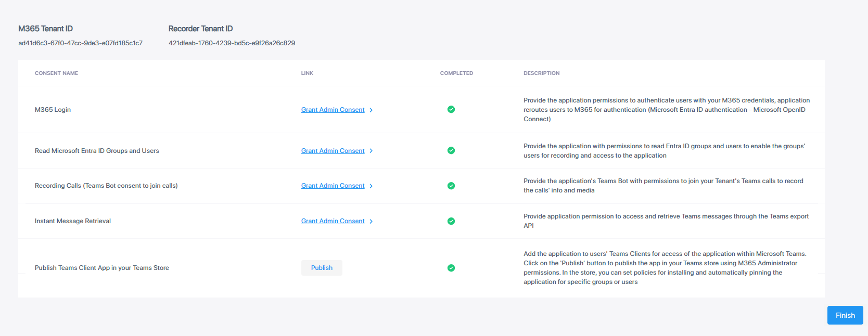The height and width of the screenshot is (336, 868).
Task: Click completed checkmark for Instant Message Retrieval
Action: [x=451, y=221]
